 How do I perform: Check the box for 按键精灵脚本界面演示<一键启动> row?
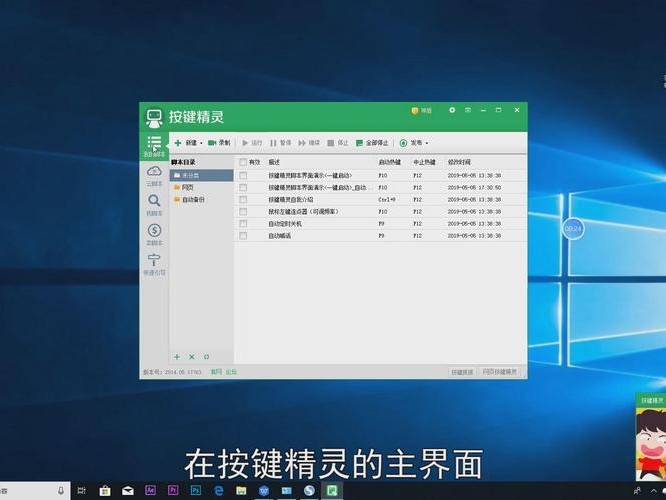243,175
